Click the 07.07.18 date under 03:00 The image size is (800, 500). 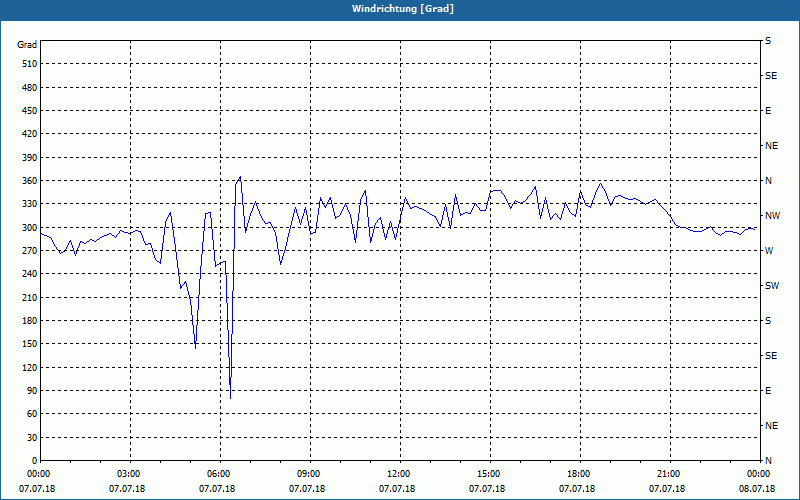point(127,489)
